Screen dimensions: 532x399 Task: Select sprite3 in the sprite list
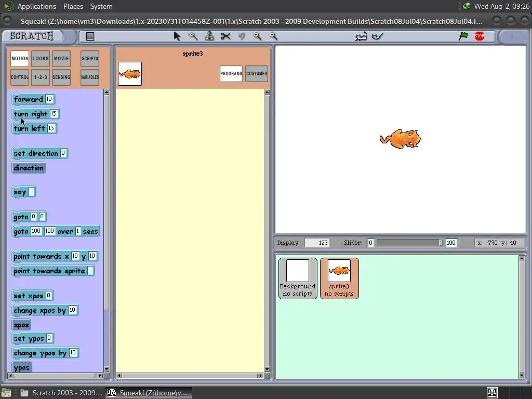[339, 278]
